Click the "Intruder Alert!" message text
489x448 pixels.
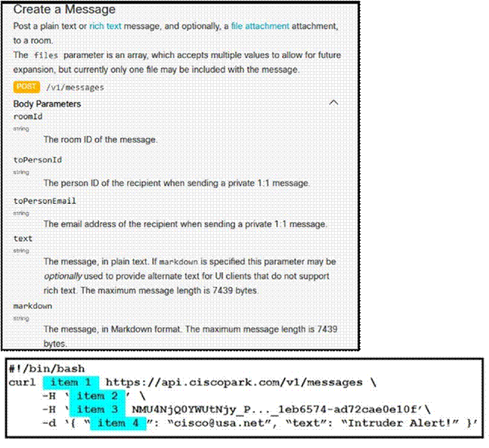click(400, 423)
